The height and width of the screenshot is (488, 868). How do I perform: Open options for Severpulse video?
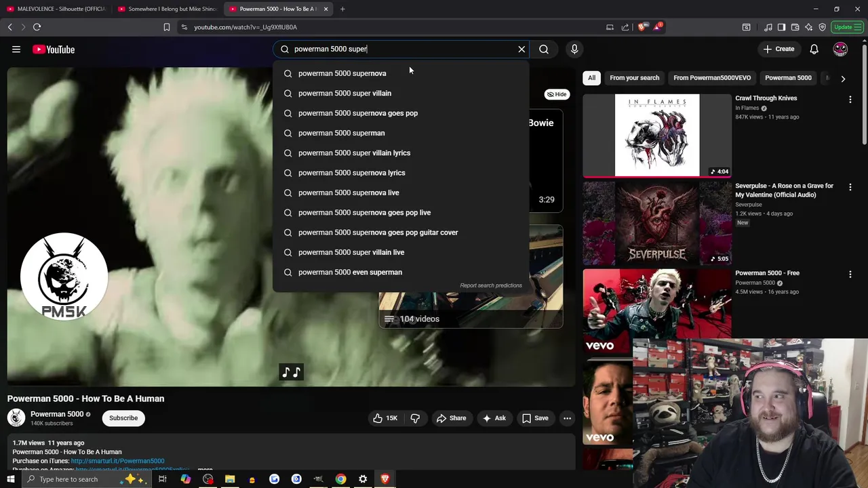[x=850, y=187]
